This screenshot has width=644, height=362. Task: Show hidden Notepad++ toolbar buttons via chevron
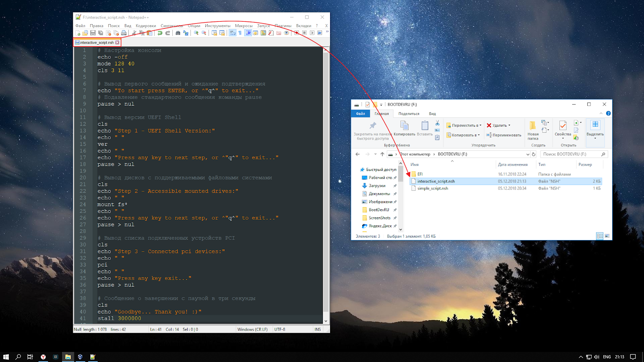327,32
